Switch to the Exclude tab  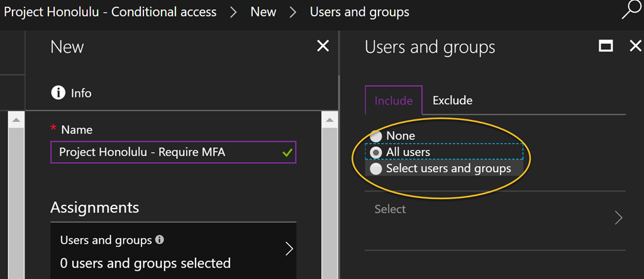pyautogui.click(x=452, y=100)
